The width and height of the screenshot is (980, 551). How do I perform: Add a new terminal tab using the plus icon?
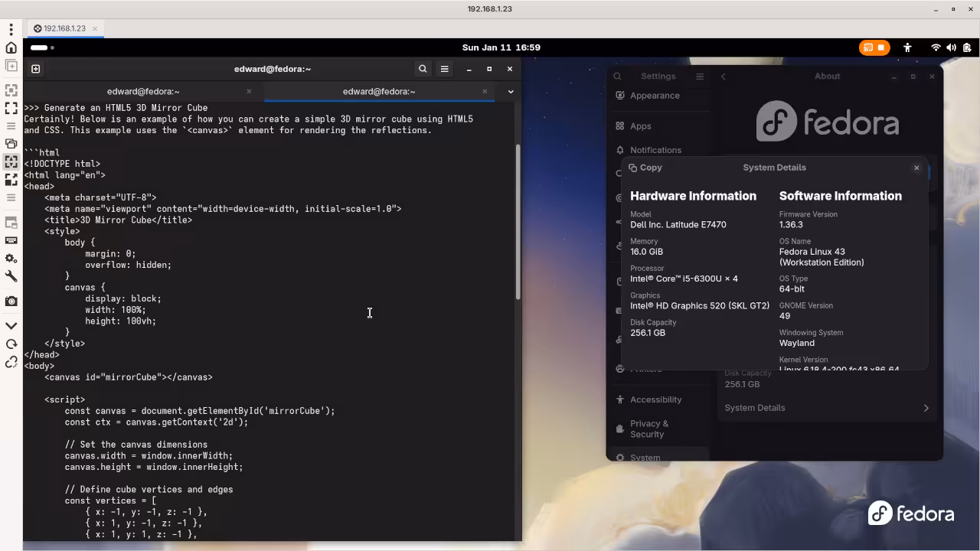coord(35,69)
